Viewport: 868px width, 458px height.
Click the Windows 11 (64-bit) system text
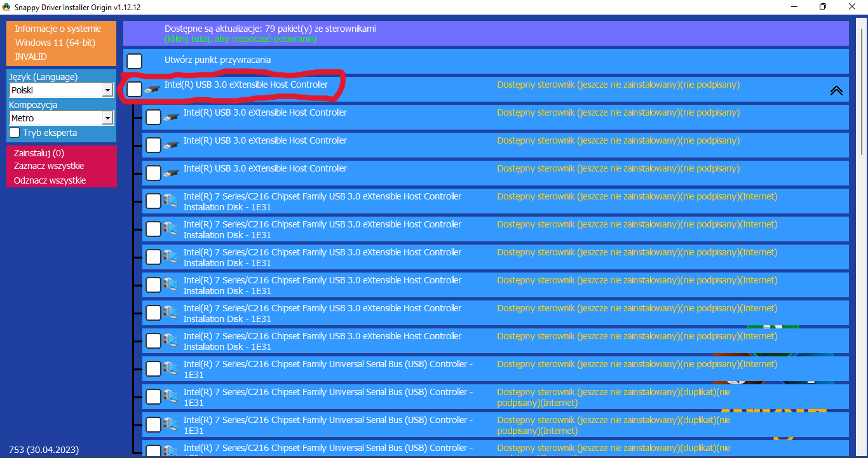pyautogui.click(x=55, y=43)
